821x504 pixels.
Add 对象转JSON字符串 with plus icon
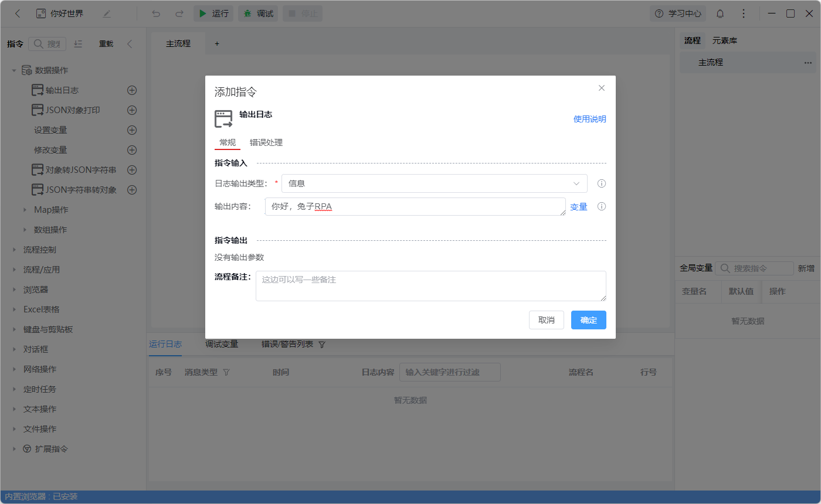coord(132,170)
